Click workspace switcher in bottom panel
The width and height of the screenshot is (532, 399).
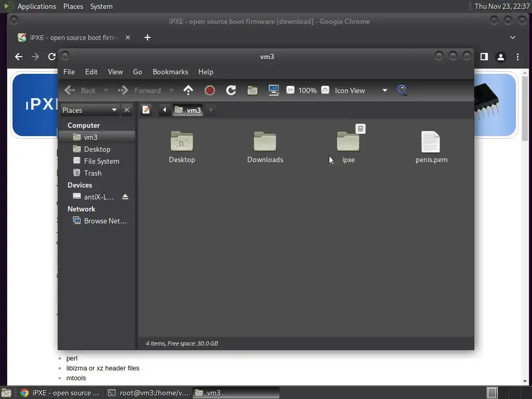tap(492, 393)
